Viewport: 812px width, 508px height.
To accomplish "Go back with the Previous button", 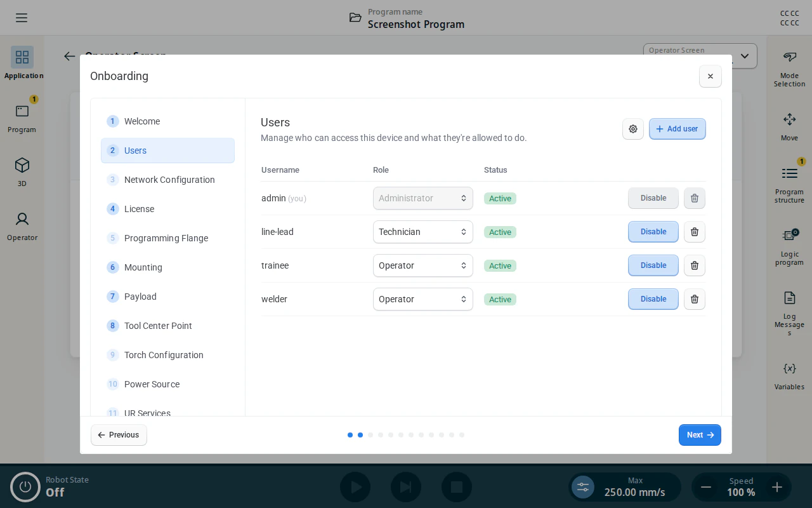I will (119, 435).
